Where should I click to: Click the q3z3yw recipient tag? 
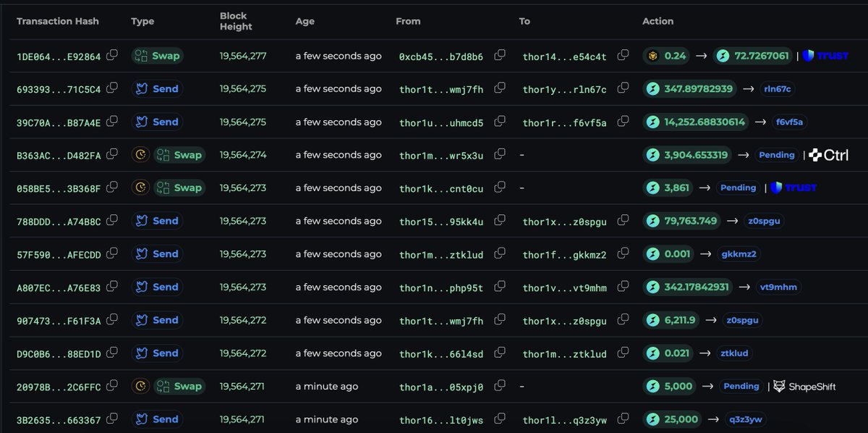pos(744,419)
